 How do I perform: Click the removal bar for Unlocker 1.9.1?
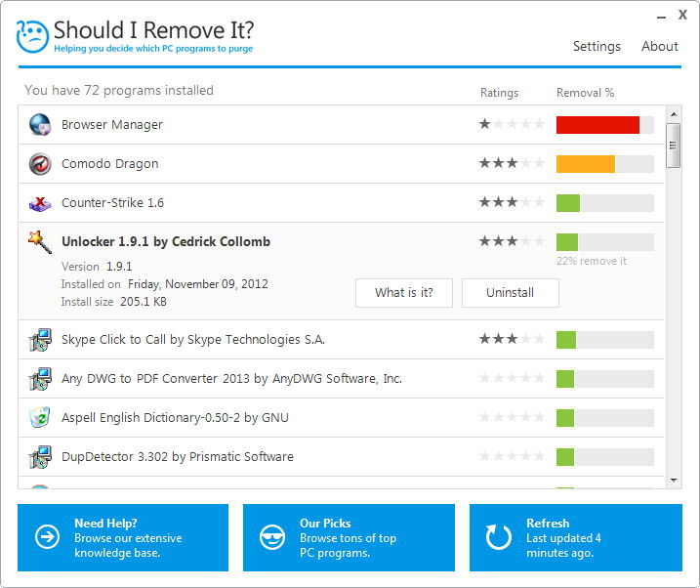[605, 242]
